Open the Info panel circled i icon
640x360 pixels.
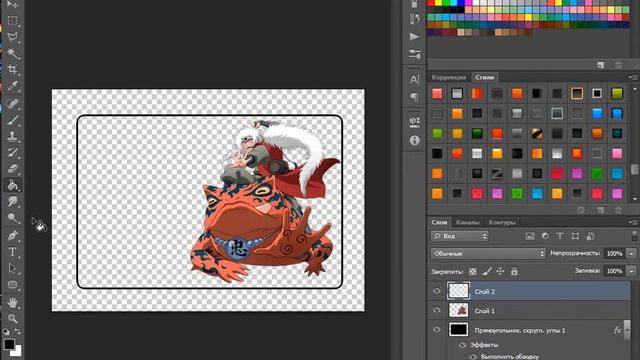click(414, 140)
